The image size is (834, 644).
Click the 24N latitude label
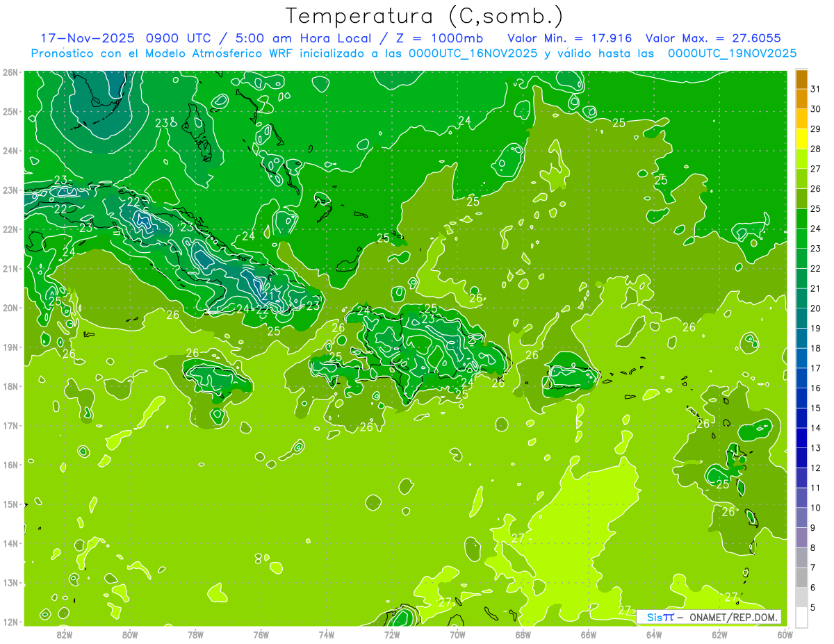[x=10, y=151]
